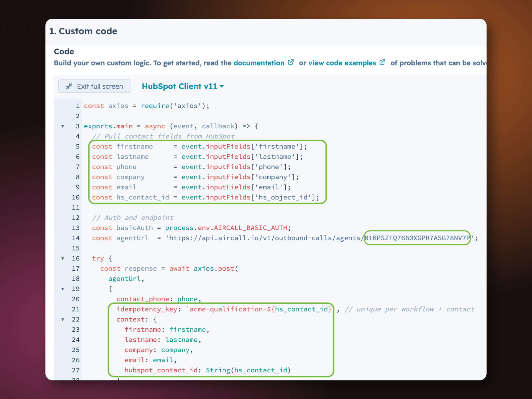Collapse the try block fold at line 16
532x399 pixels.
coord(63,259)
